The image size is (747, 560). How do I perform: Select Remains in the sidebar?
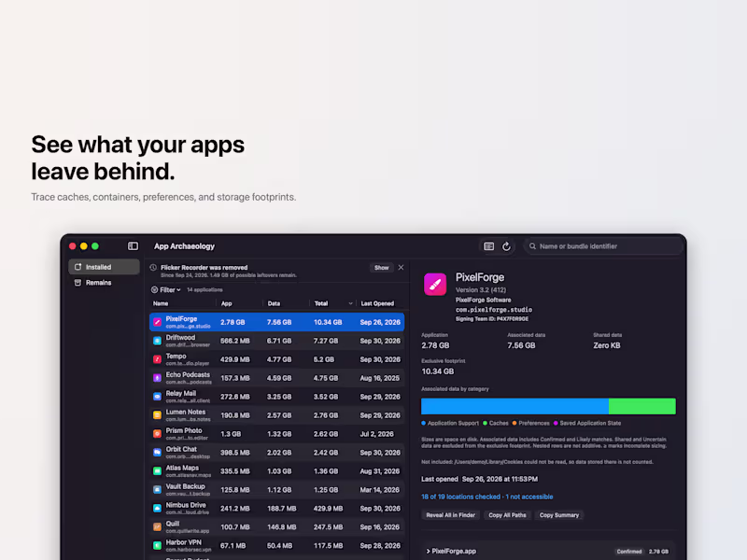[x=104, y=283]
